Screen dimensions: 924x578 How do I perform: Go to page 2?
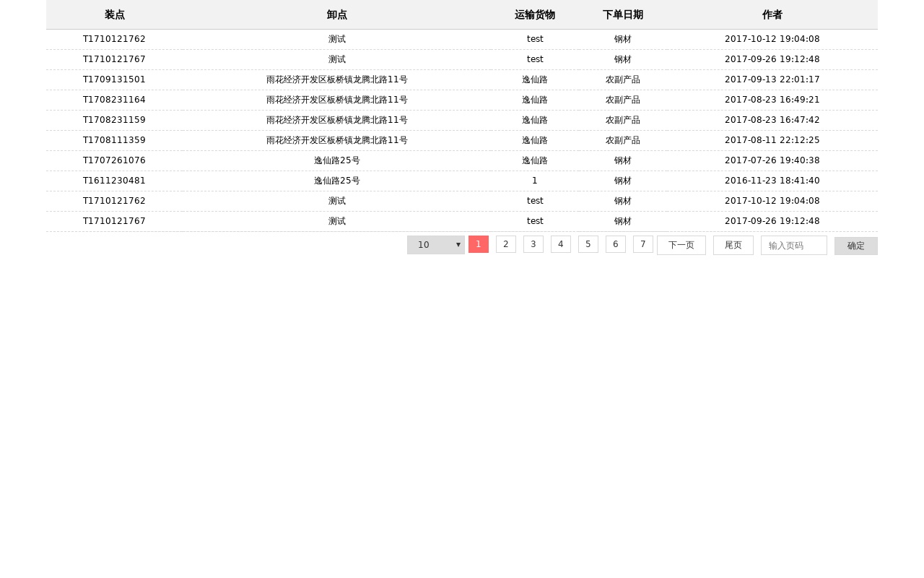pyautogui.click(x=506, y=244)
